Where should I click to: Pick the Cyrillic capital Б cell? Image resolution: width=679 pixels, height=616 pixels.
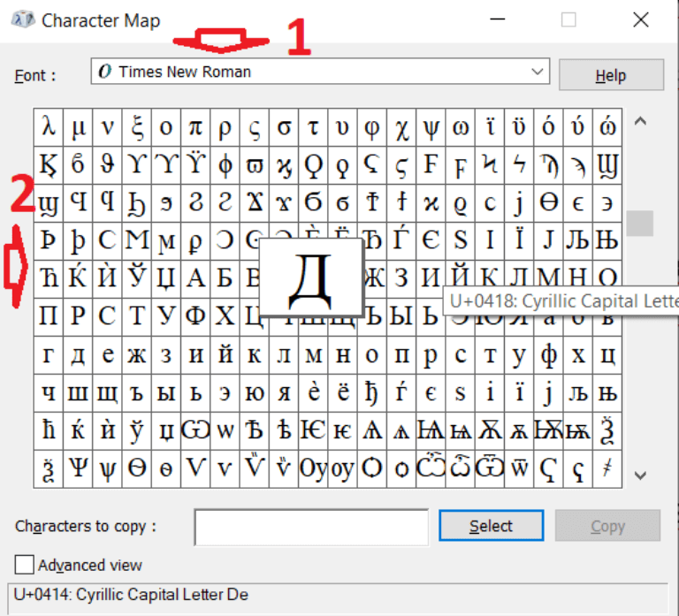pos(225,278)
